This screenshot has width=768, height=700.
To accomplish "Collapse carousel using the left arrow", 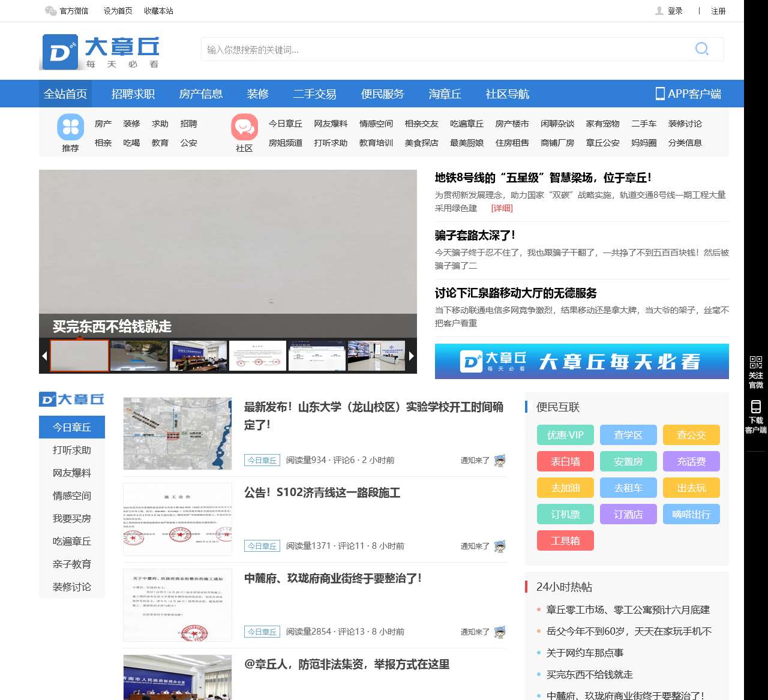I will click(44, 355).
